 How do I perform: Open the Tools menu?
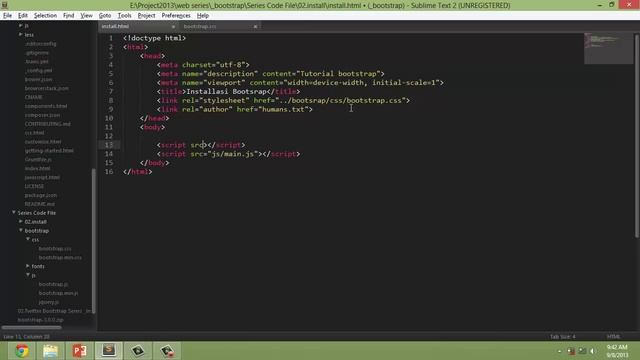point(124,16)
